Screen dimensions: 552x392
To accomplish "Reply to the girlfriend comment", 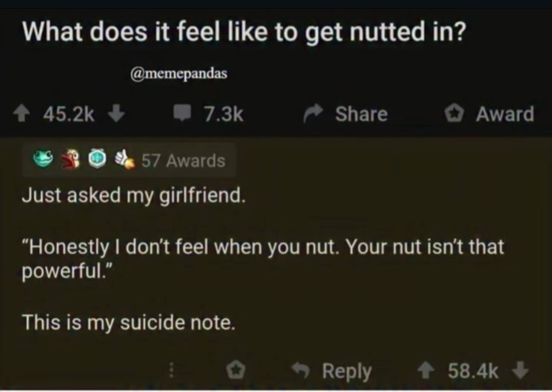I will [x=338, y=371].
